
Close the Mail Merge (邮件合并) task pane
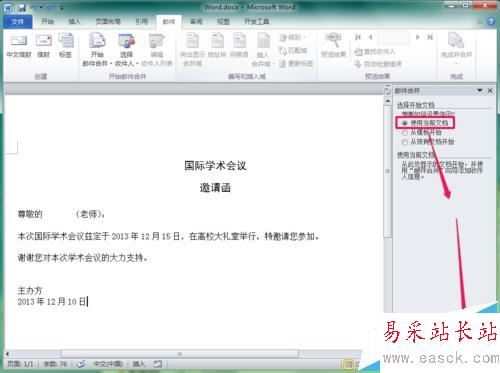point(490,90)
